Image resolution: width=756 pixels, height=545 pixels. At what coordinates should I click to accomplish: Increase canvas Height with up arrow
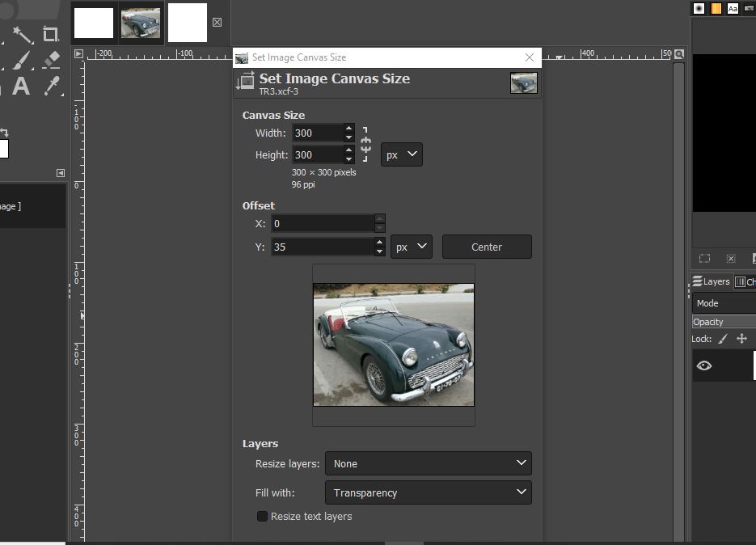[348, 150]
